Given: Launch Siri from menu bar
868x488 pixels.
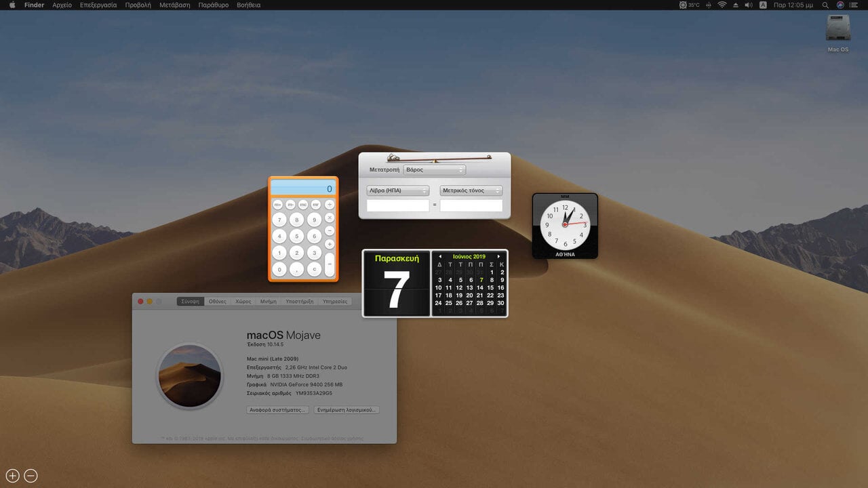Looking at the screenshot, I should click(x=840, y=5).
